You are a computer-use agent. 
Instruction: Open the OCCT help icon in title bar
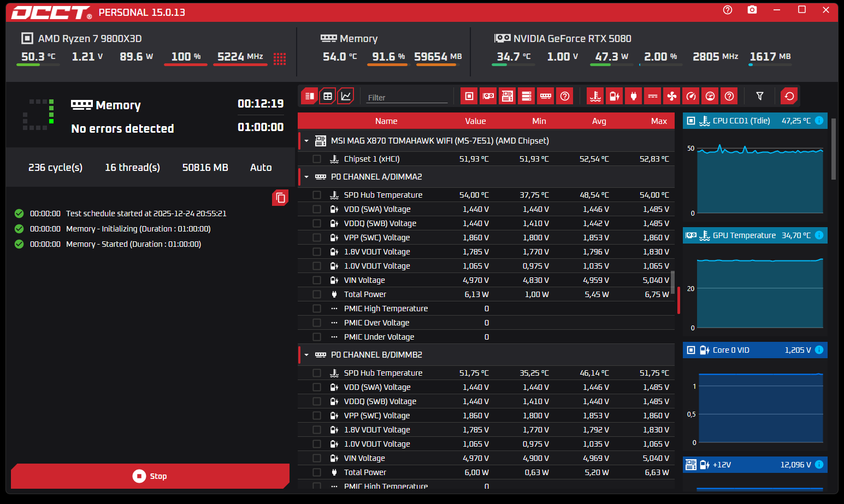[x=728, y=10]
